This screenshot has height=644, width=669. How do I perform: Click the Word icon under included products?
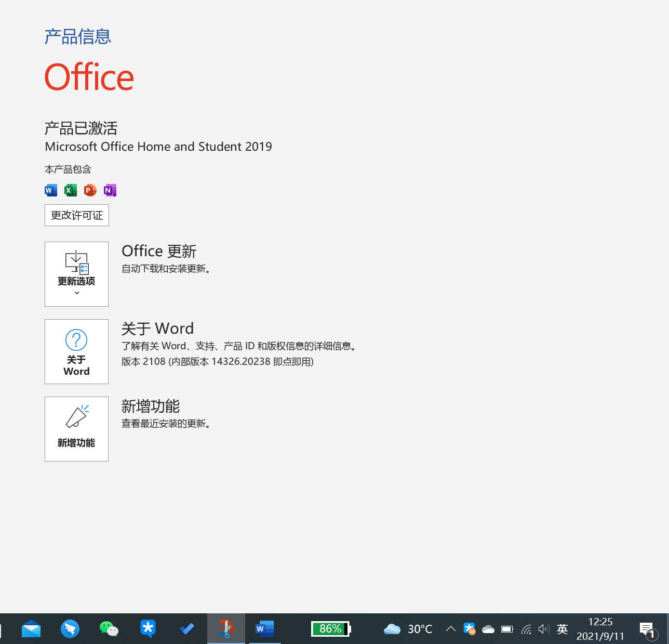click(x=51, y=190)
